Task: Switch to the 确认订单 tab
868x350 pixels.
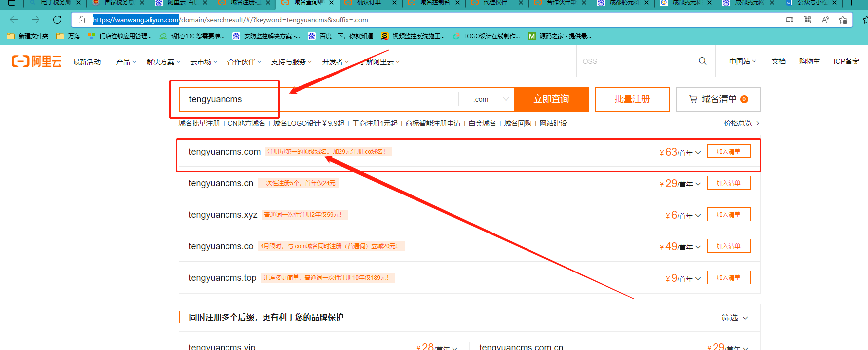Action: [x=370, y=2]
